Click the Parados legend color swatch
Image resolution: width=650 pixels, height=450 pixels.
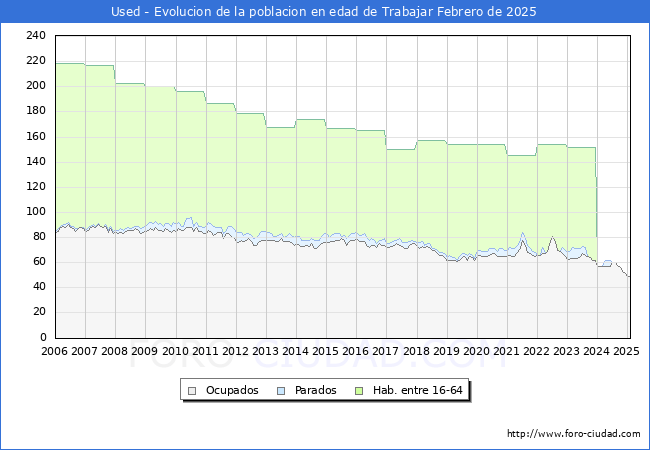pos(281,391)
